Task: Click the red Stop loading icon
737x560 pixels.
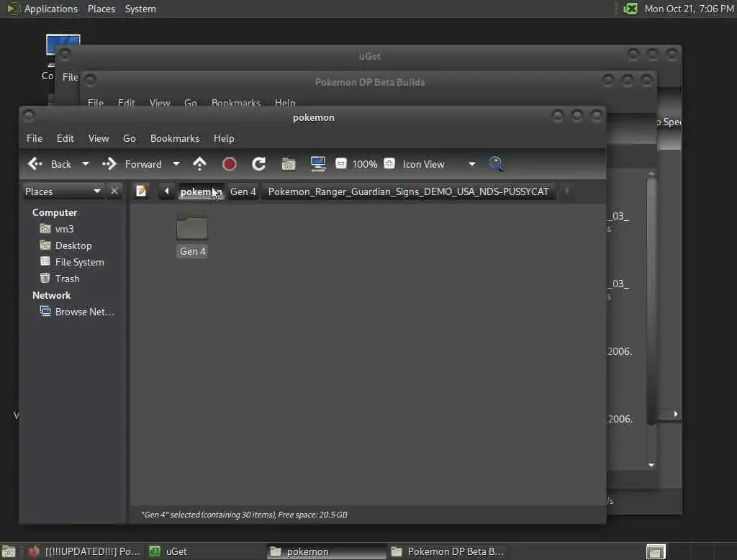Action: click(x=230, y=164)
